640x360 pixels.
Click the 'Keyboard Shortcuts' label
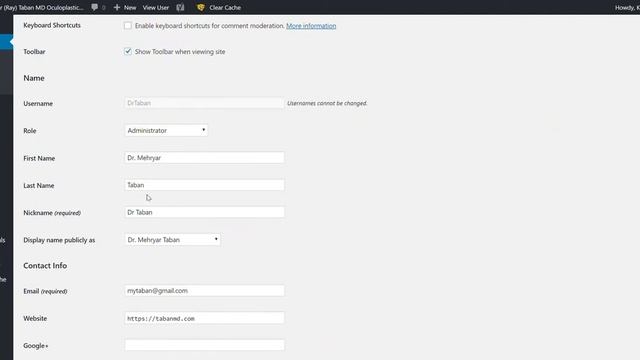pyautogui.click(x=52, y=25)
